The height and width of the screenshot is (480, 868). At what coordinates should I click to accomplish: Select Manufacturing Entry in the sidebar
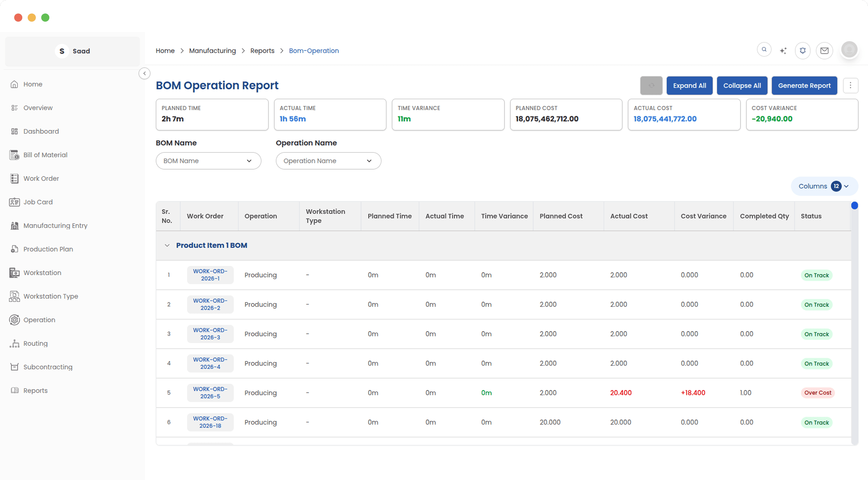coord(55,225)
